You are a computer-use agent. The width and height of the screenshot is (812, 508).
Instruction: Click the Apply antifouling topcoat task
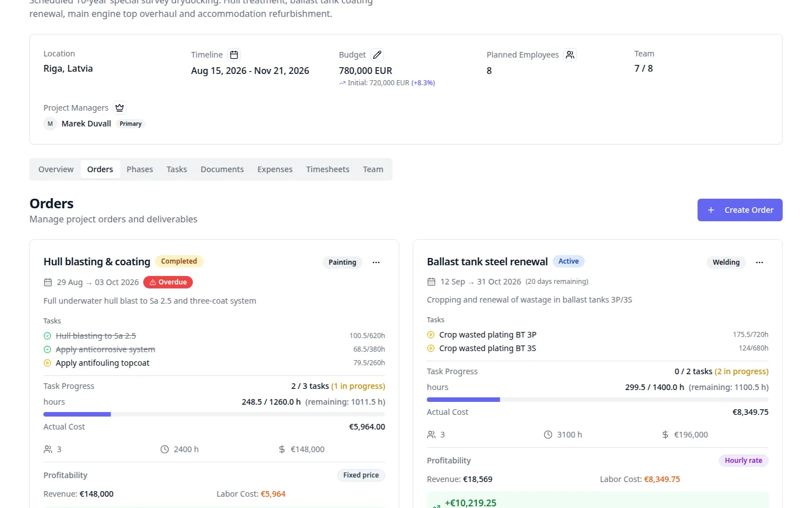pyautogui.click(x=103, y=363)
